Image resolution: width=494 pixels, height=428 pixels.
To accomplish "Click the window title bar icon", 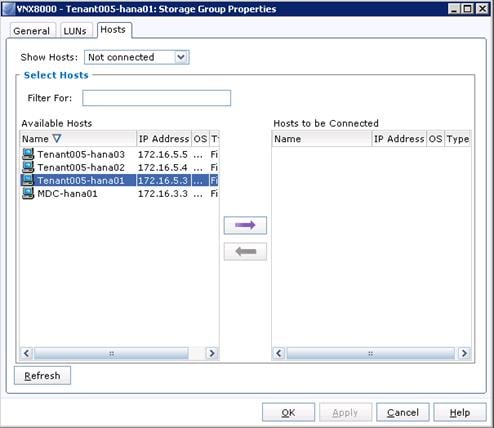I will point(9,9).
